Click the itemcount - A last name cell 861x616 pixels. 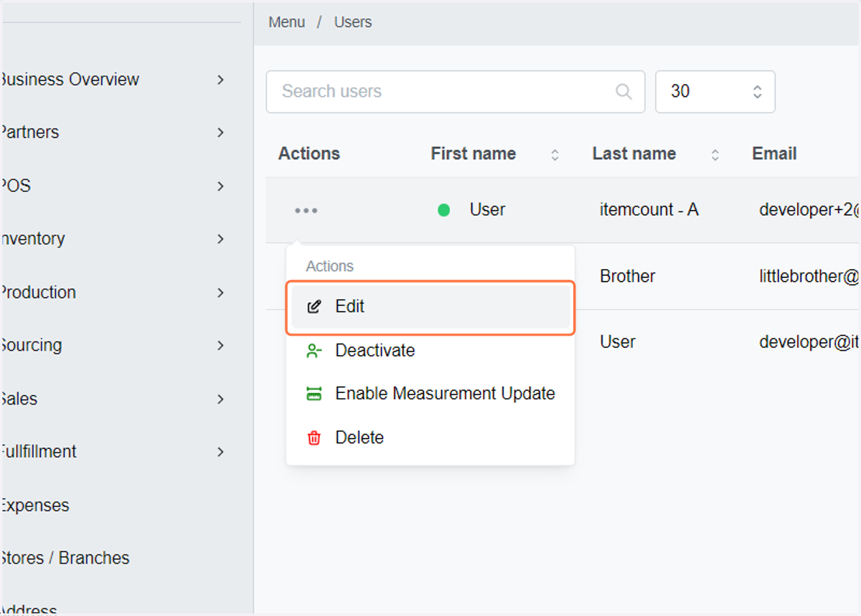(649, 210)
